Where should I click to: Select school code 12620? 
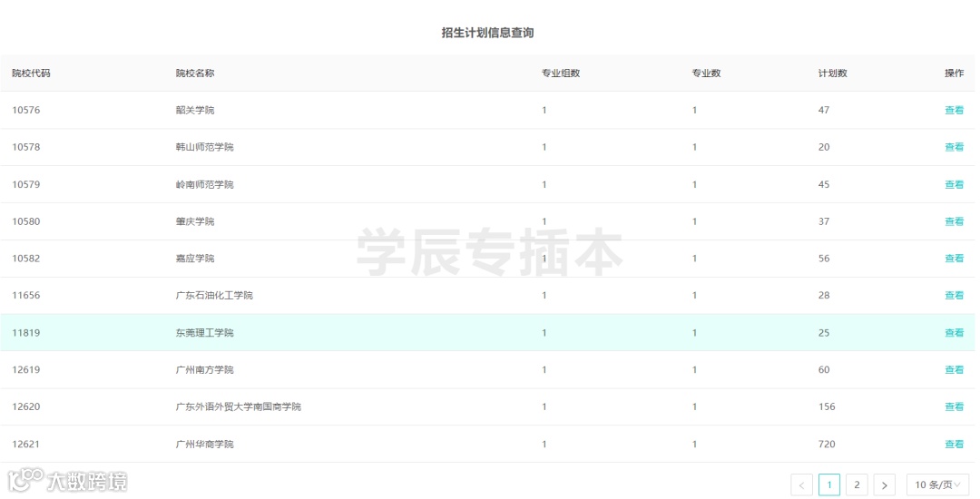tap(26, 406)
